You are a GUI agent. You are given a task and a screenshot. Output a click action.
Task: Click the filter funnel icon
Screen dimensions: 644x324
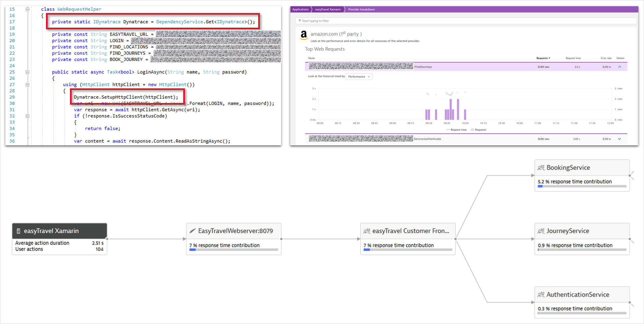300,21
